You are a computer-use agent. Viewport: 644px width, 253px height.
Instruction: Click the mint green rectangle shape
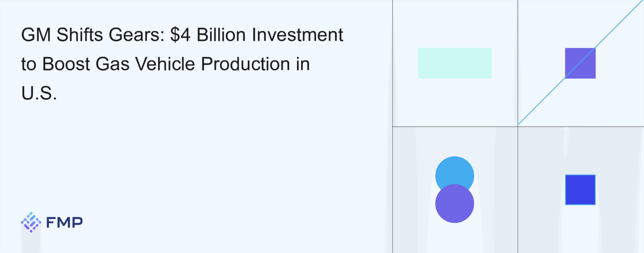click(x=454, y=63)
